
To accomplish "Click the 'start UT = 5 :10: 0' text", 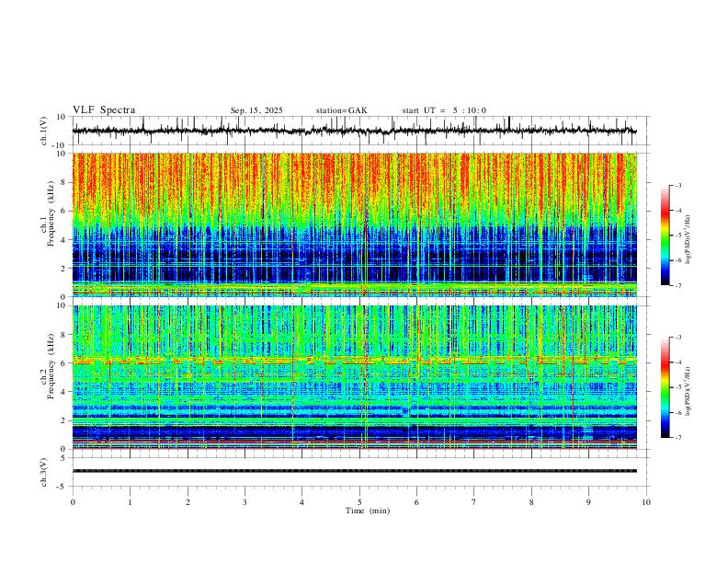I will point(444,110).
